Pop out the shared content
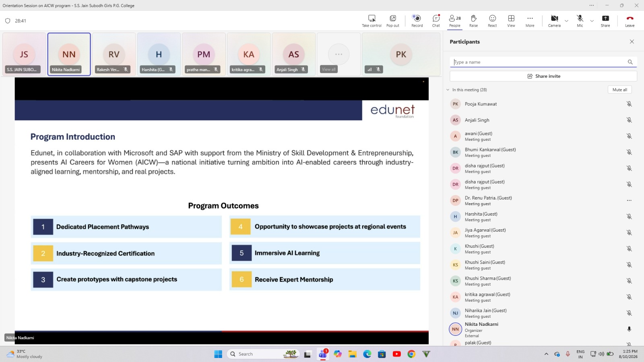 click(x=392, y=21)
